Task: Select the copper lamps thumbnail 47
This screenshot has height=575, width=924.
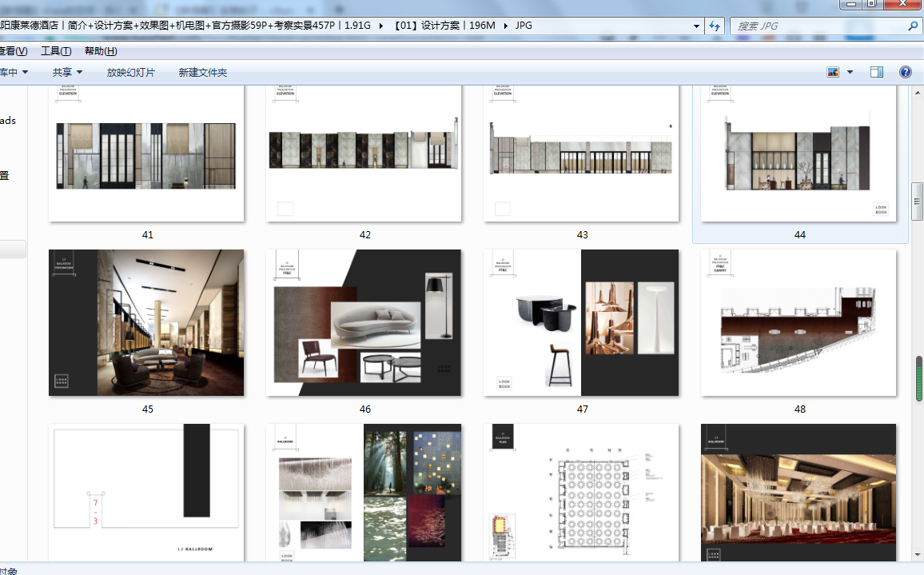Action: coord(581,322)
